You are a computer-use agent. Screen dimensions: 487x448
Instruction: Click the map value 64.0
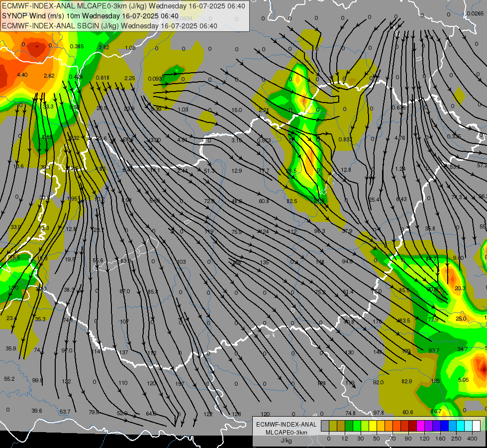(x=151, y=414)
